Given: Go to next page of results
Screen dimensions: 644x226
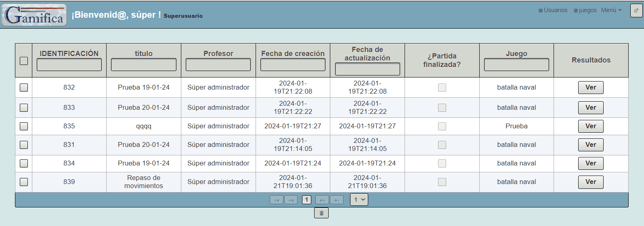Looking at the screenshot, I should (x=322, y=200).
